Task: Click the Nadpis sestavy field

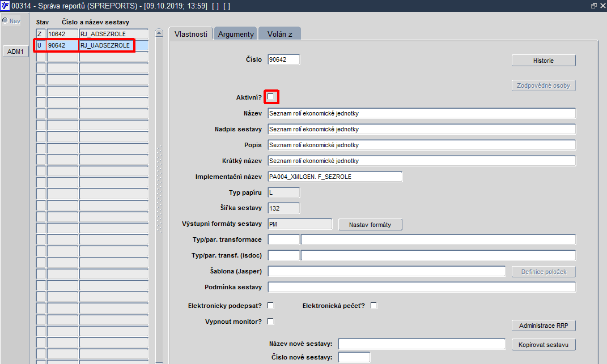Action: click(x=422, y=129)
